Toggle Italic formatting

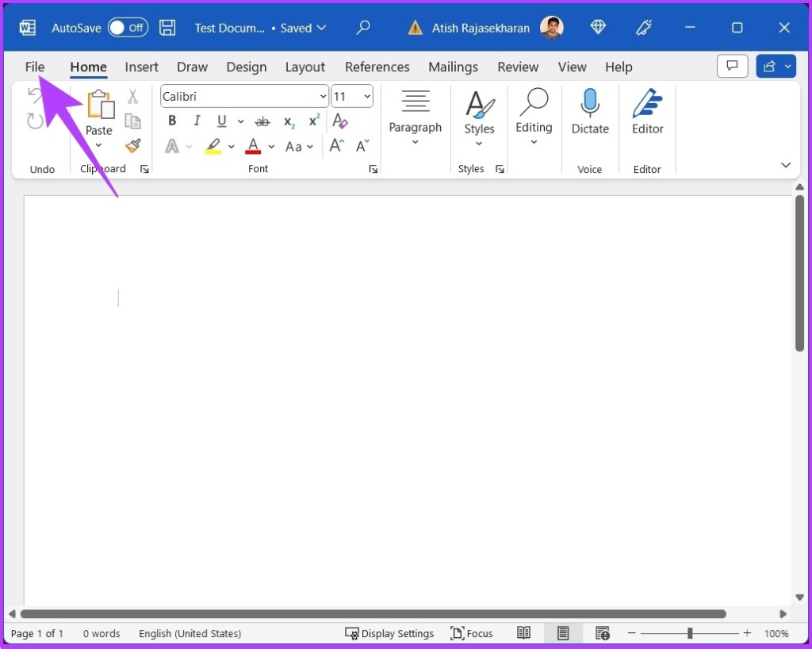click(197, 121)
